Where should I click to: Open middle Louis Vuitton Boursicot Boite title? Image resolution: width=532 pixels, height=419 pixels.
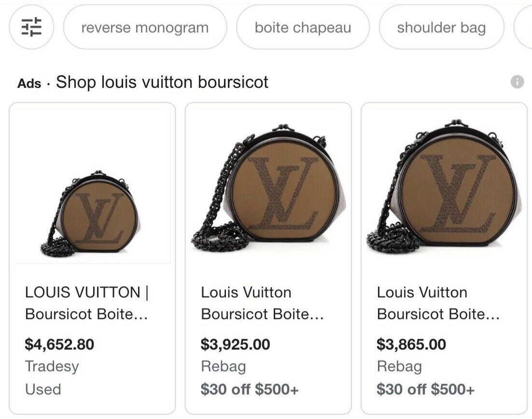point(262,303)
